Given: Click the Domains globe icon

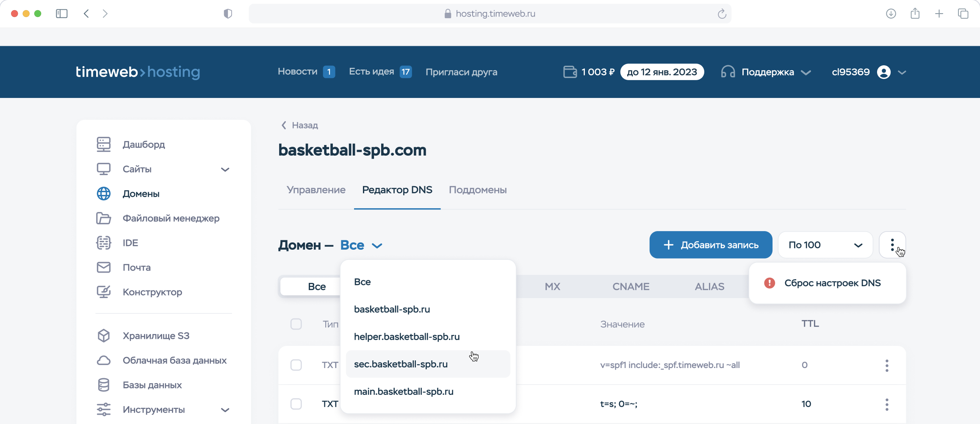Looking at the screenshot, I should [x=104, y=194].
